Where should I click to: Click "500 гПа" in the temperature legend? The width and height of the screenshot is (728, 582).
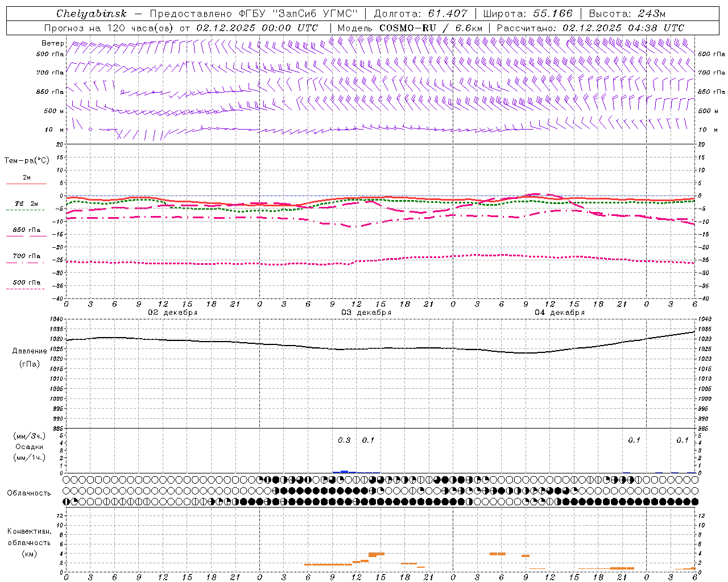27,282
